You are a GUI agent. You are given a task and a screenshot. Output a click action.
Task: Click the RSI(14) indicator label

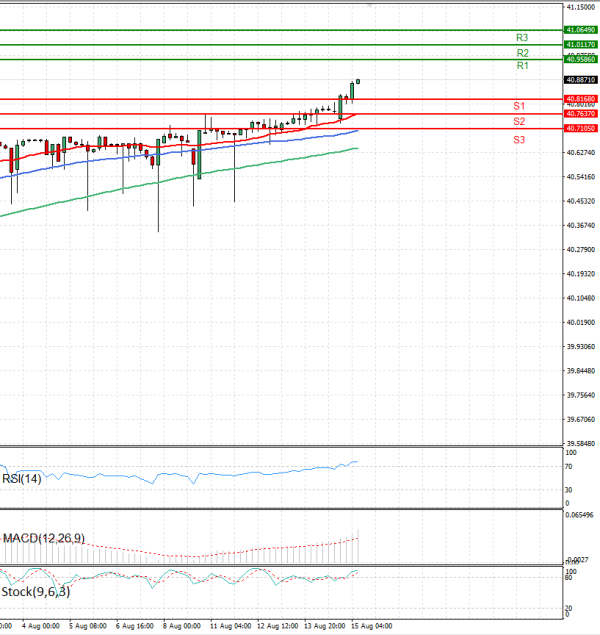pos(22,479)
